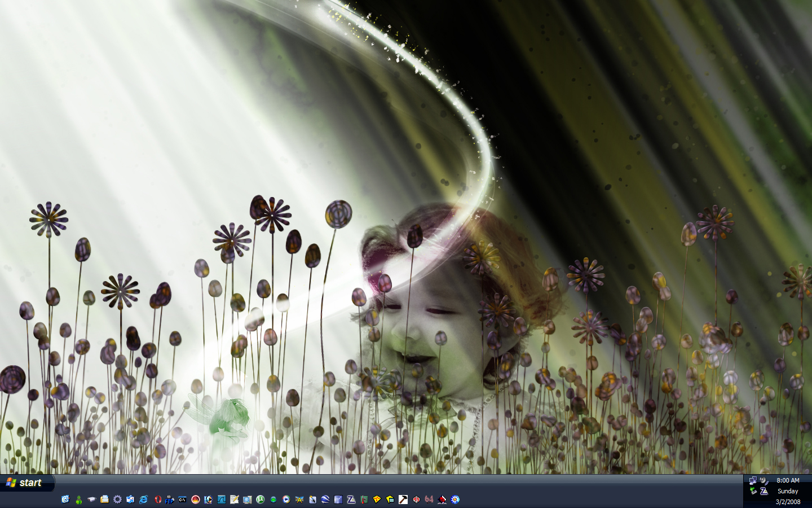Launch the red flame burner icon
This screenshot has height=508, width=812.
(196, 500)
